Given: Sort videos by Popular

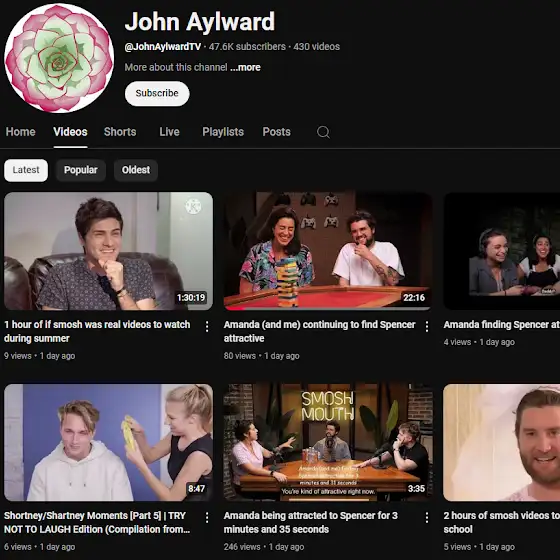Looking at the screenshot, I should 81,170.
